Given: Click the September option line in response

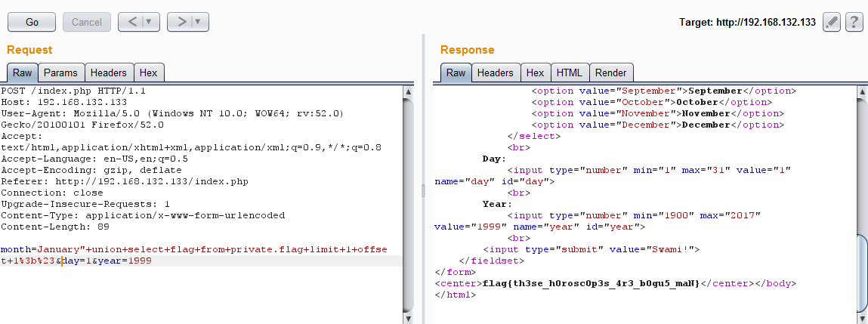Looking at the screenshot, I should [664, 91].
